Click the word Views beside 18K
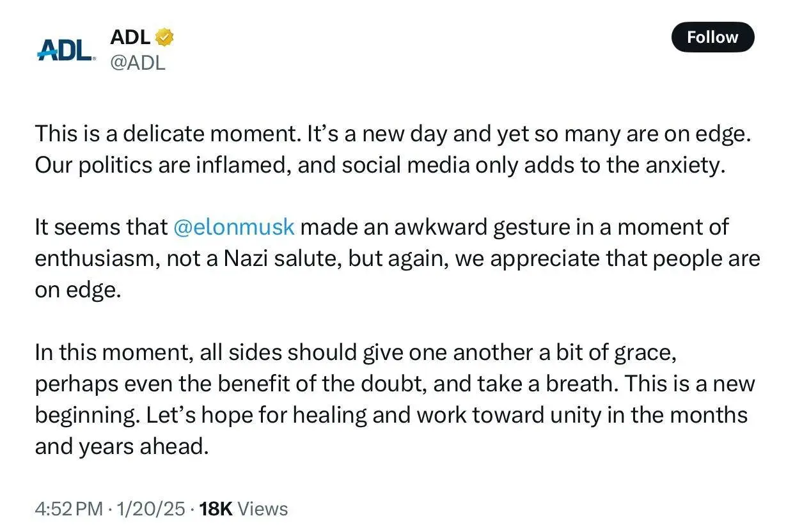 coord(263,509)
